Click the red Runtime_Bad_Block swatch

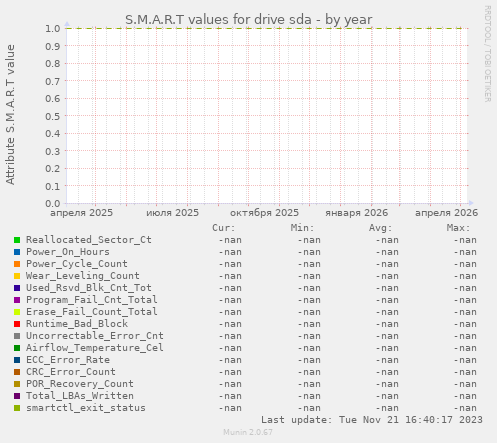click(x=17, y=324)
